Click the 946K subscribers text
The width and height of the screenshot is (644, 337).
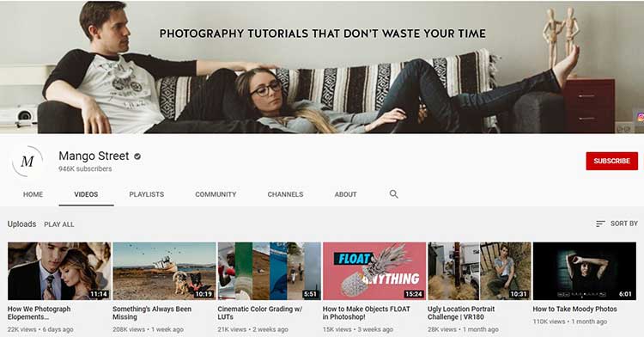[85, 168]
